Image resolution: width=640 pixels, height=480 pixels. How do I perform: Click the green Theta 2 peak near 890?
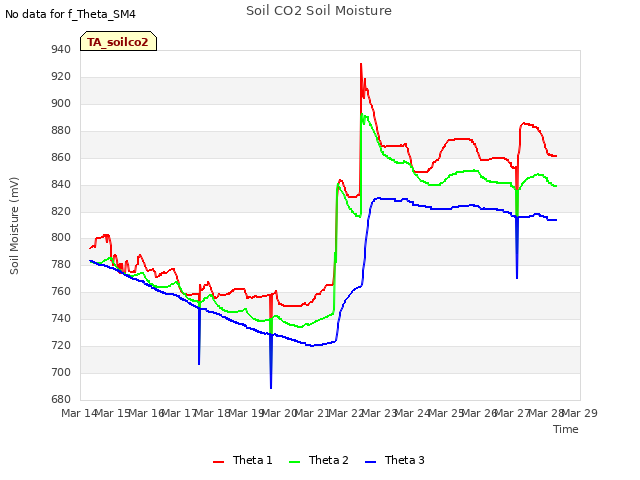[x=362, y=115]
